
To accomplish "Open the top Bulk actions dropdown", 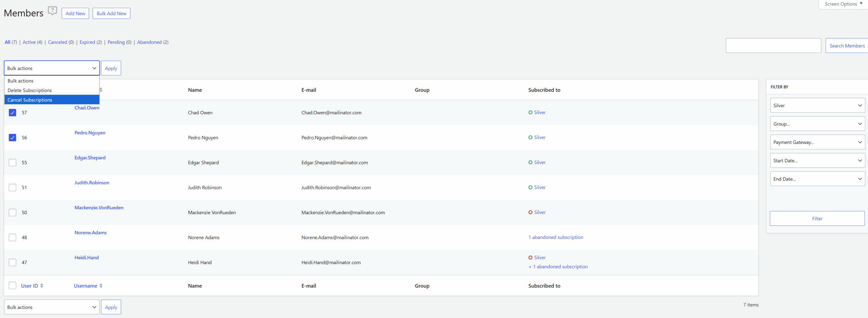I will coord(52,68).
